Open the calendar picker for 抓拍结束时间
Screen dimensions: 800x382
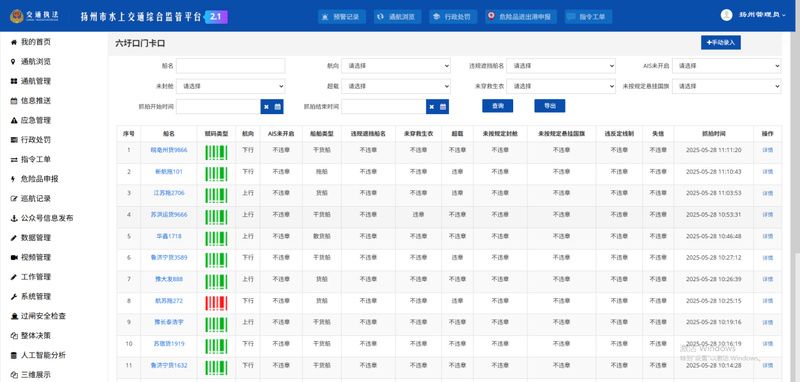tap(443, 107)
